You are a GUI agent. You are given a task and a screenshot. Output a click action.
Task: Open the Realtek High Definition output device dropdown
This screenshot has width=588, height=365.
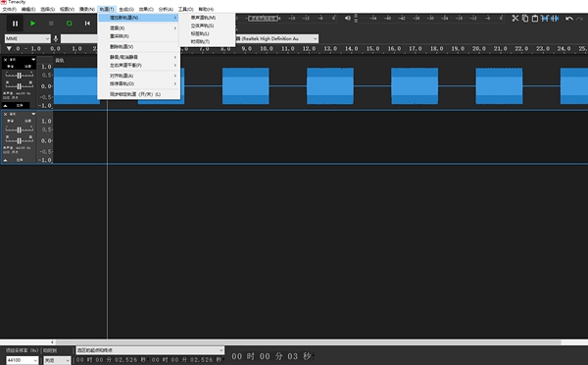coord(277,38)
